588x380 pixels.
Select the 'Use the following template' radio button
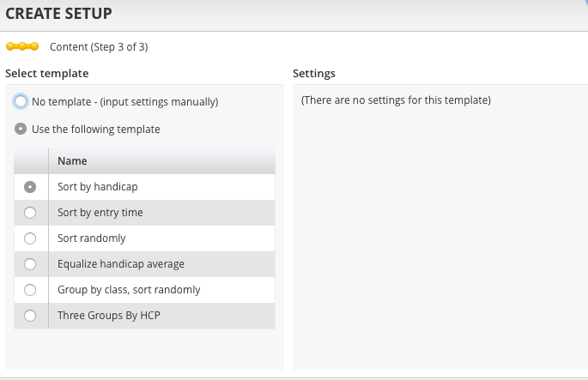coord(21,130)
